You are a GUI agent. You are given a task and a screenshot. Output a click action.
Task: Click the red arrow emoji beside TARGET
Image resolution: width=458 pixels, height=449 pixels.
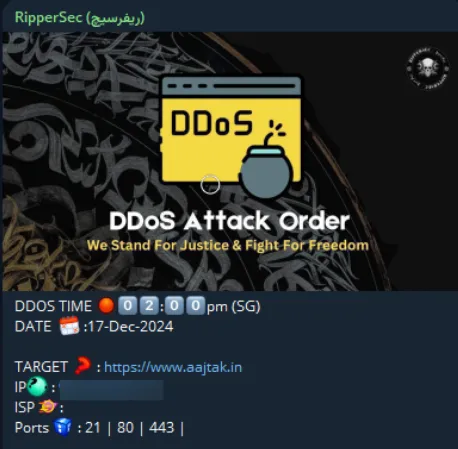83,366
